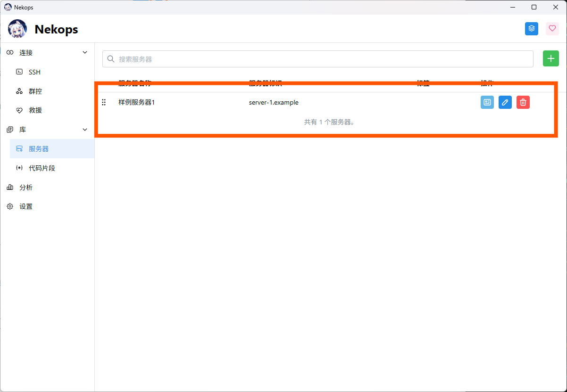The width and height of the screenshot is (567, 392).
Task: Click the blue pencil edit icon for 样例服务器1
Action: (x=505, y=102)
